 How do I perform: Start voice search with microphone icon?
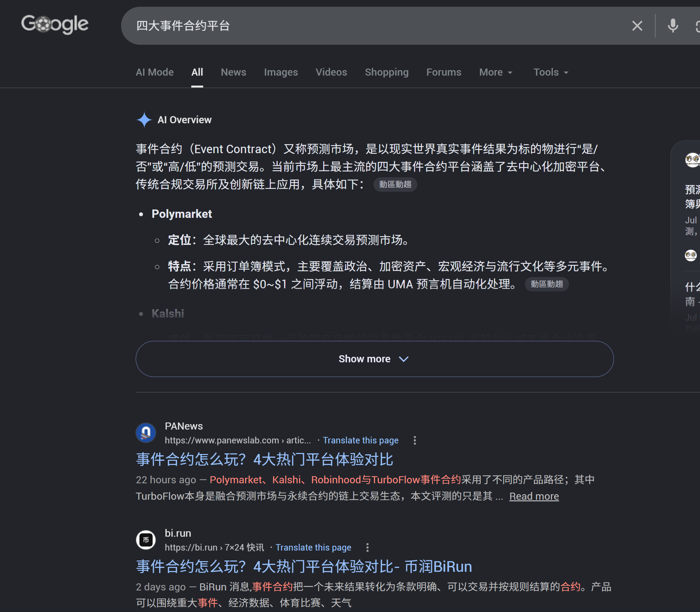tap(673, 26)
